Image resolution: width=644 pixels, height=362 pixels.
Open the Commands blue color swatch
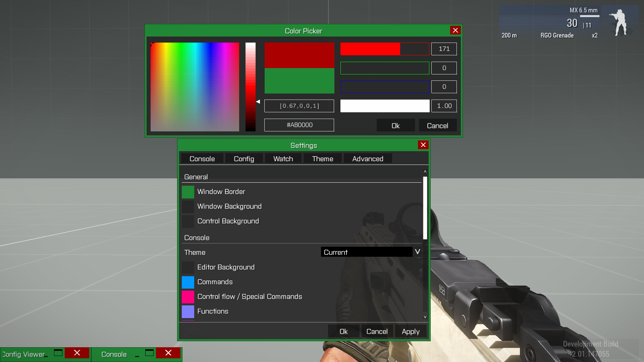pos(188,282)
